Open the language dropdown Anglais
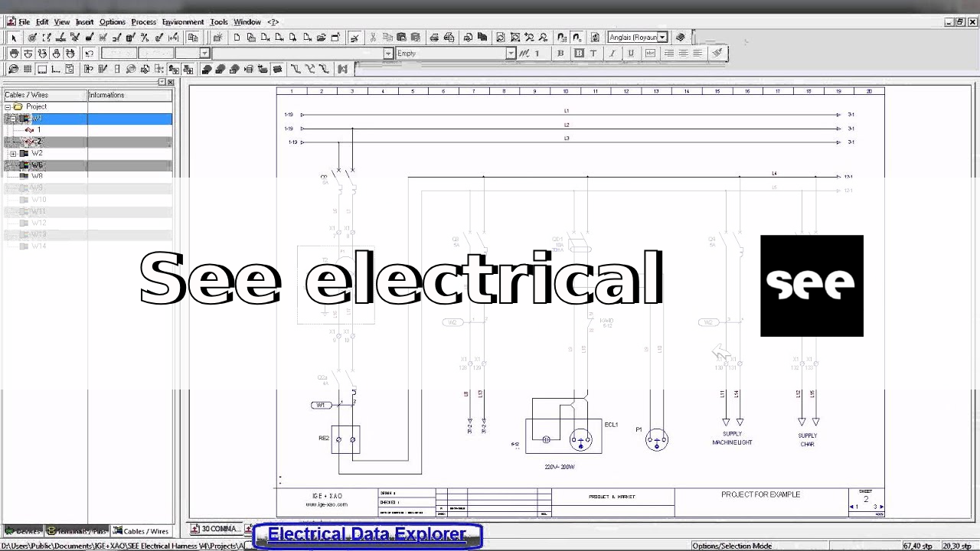980x551 pixels. (662, 37)
